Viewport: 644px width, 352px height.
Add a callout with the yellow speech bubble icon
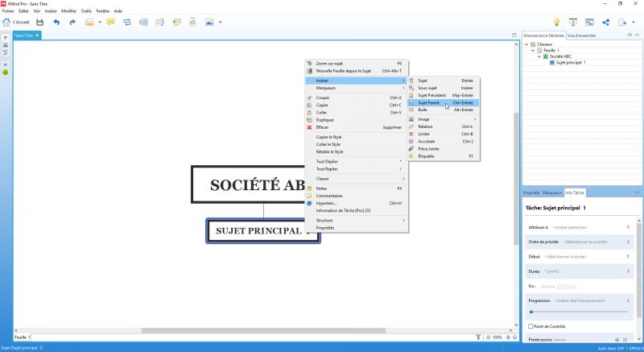point(110,23)
